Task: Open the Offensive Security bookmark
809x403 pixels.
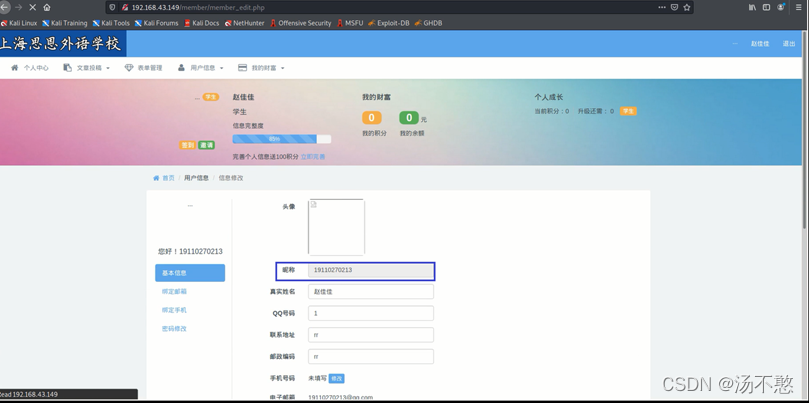Action: tap(301, 23)
